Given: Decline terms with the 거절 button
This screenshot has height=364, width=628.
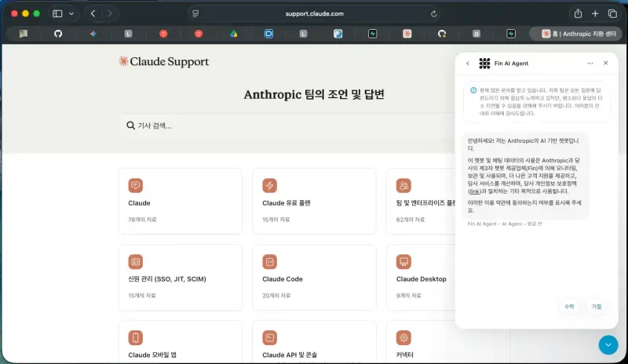Looking at the screenshot, I should click(x=597, y=306).
